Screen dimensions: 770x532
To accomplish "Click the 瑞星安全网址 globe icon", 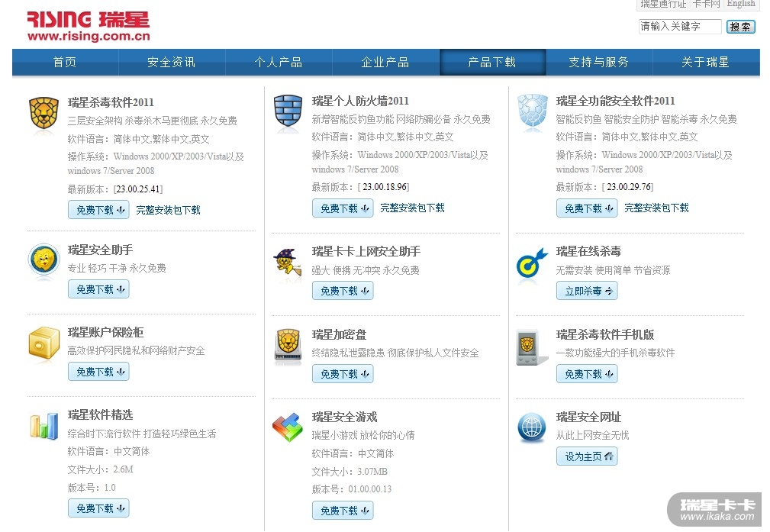I will [x=532, y=427].
